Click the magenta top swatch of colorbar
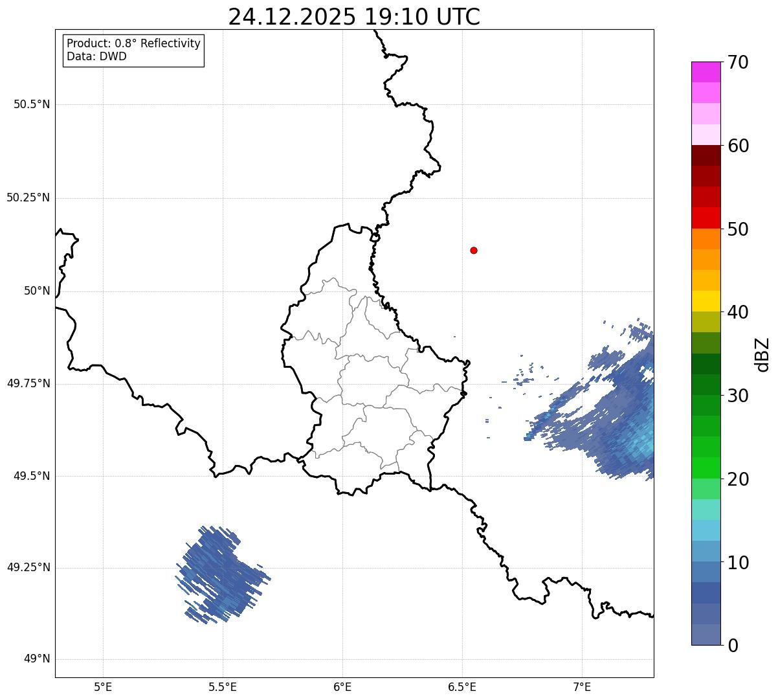This screenshot has width=778, height=700. [x=706, y=72]
